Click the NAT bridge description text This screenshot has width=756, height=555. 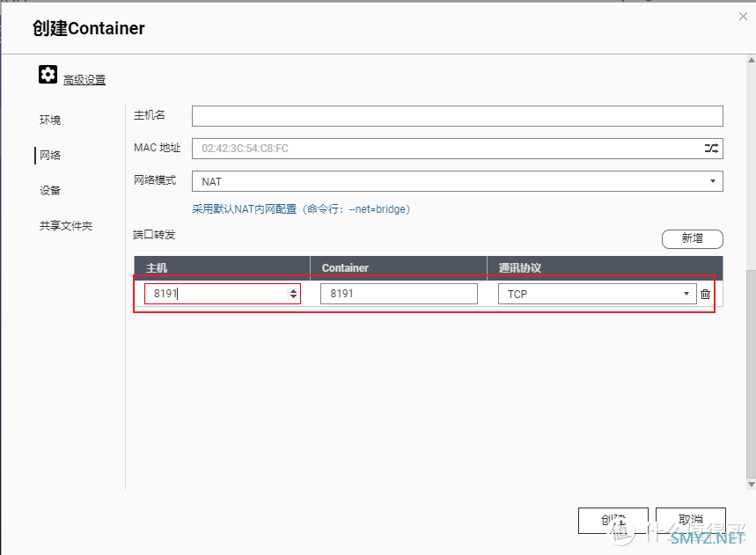301,209
